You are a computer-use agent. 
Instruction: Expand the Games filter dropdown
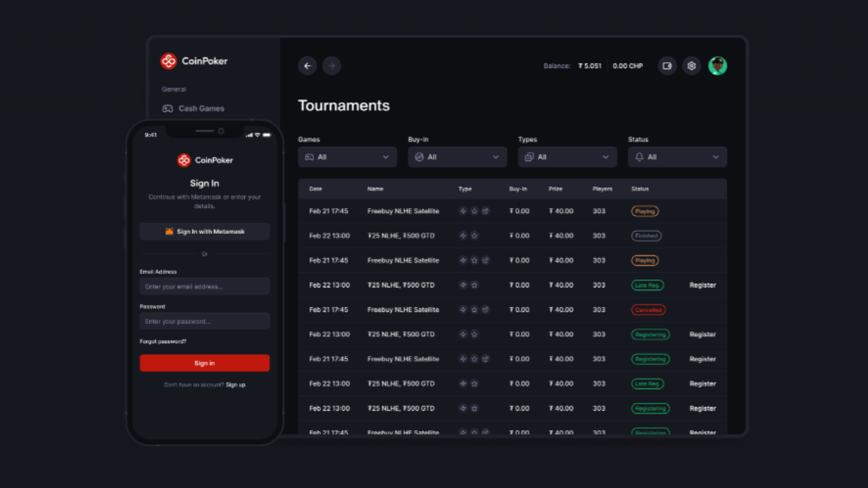(x=347, y=157)
